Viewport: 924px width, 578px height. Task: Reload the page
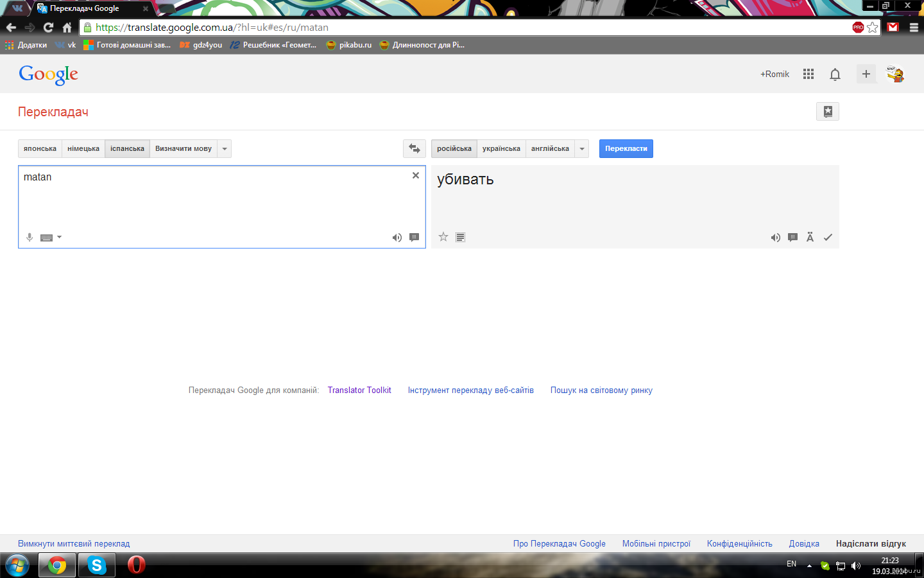click(x=48, y=28)
